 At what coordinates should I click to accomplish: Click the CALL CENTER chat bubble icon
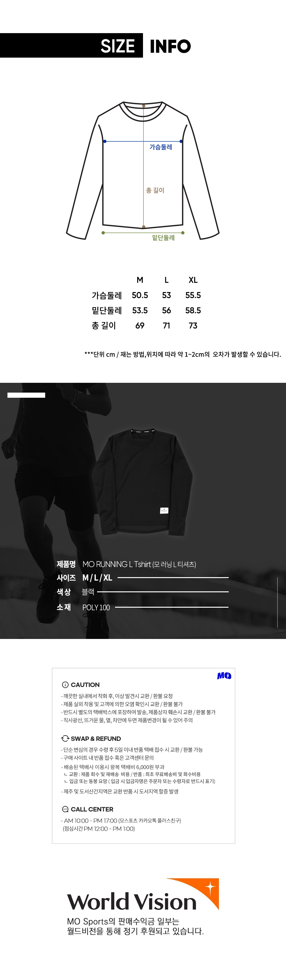click(x=65, y=809)
